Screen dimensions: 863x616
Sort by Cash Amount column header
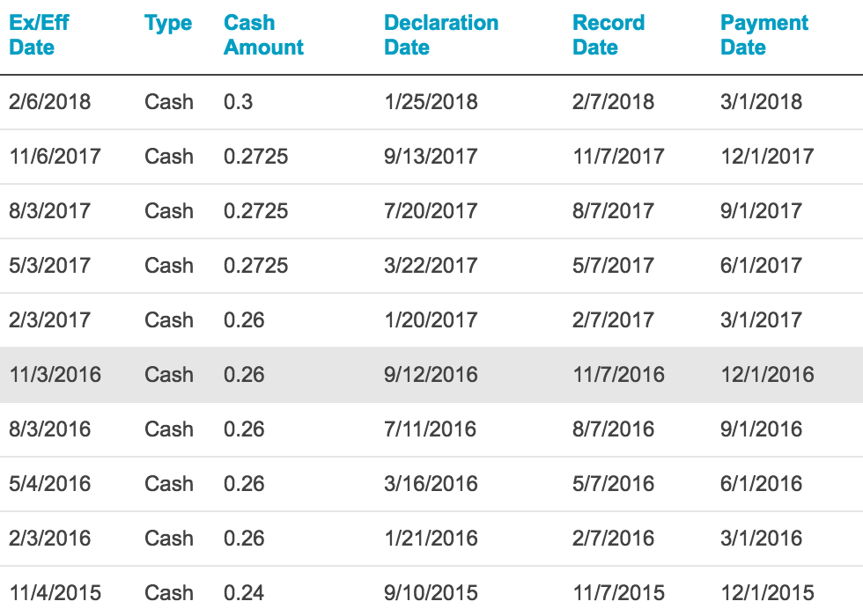[x=263, y=35]
